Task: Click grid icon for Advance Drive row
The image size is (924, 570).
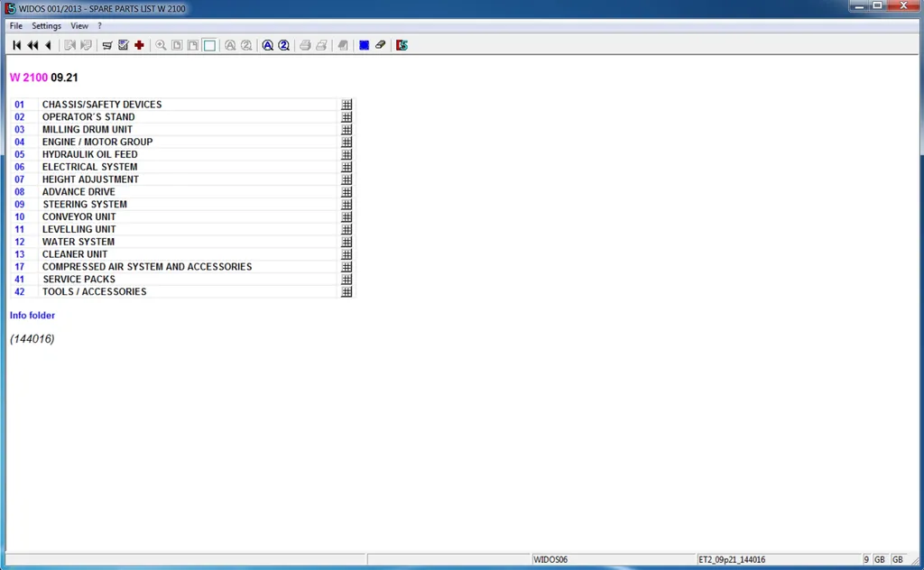Action: coord(346,192)
